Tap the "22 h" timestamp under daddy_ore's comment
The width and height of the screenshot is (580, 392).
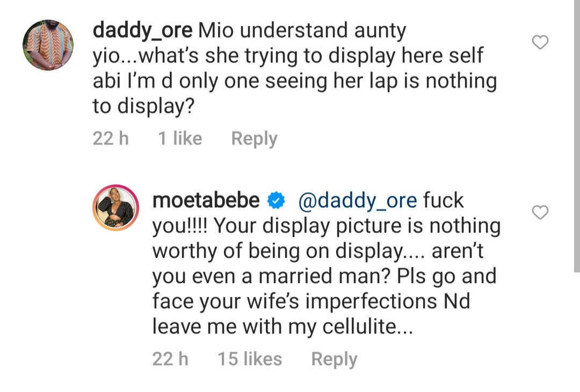111,139
